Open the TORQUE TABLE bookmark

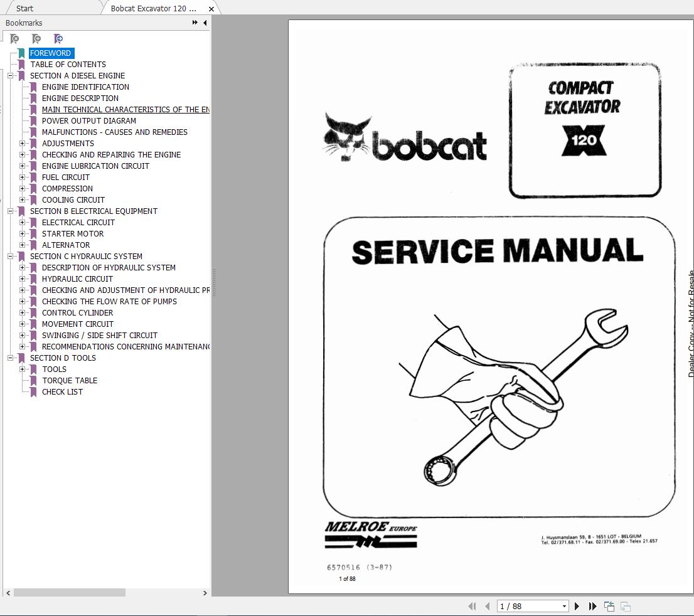70,380
